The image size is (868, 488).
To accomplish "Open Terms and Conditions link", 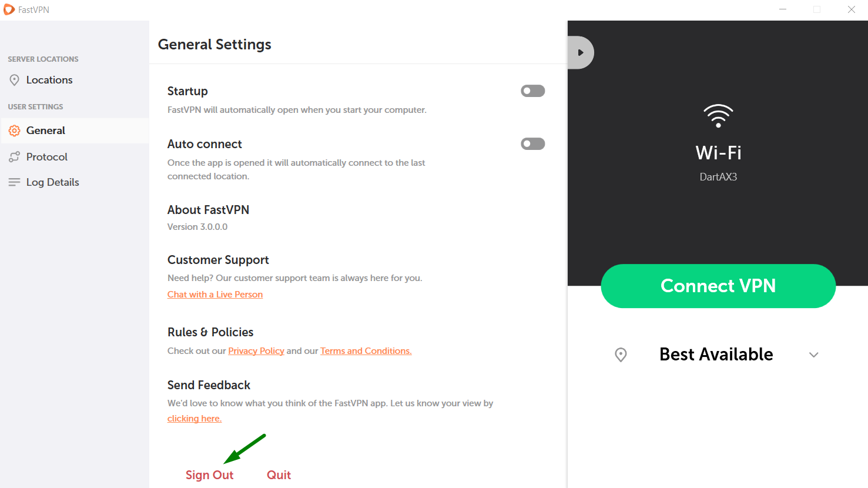I will [366, 351].
